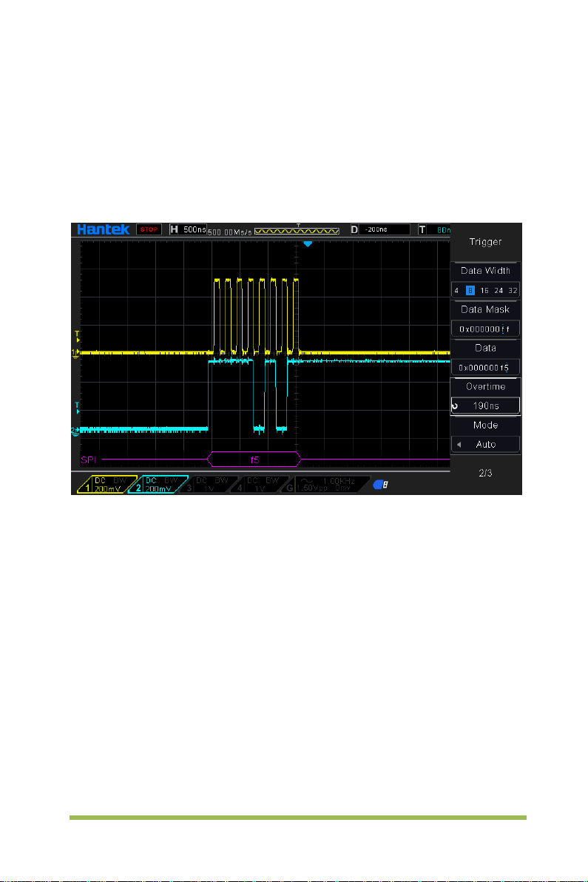Click the Hantek logo
This screenshot has width=588, height=882.
[x=103, y=229]
